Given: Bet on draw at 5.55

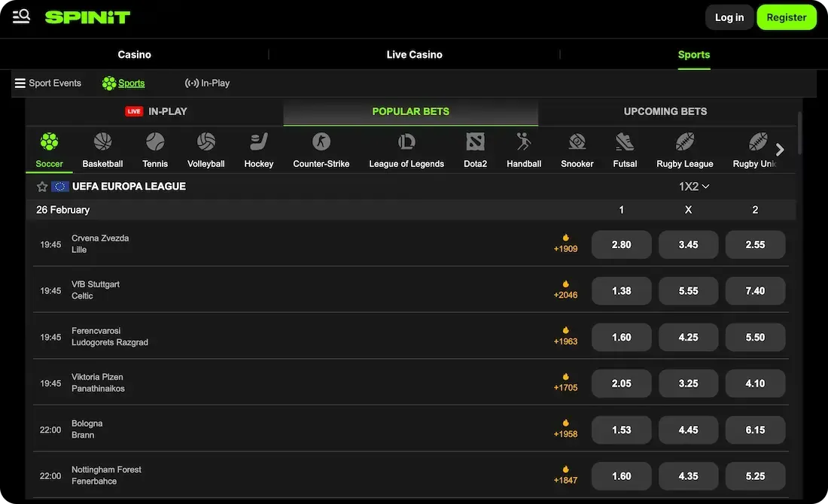Looking at the screenshot, I should (x=688, y=291).
